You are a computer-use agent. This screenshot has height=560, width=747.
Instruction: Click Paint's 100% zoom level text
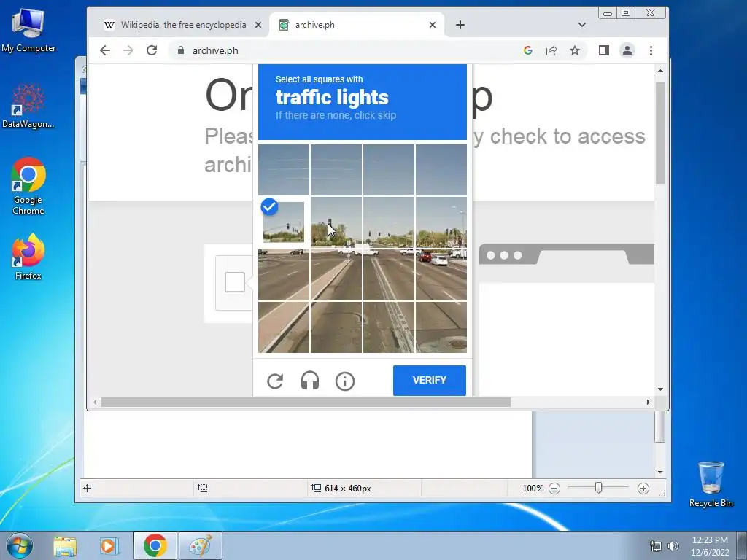(533, 489)
